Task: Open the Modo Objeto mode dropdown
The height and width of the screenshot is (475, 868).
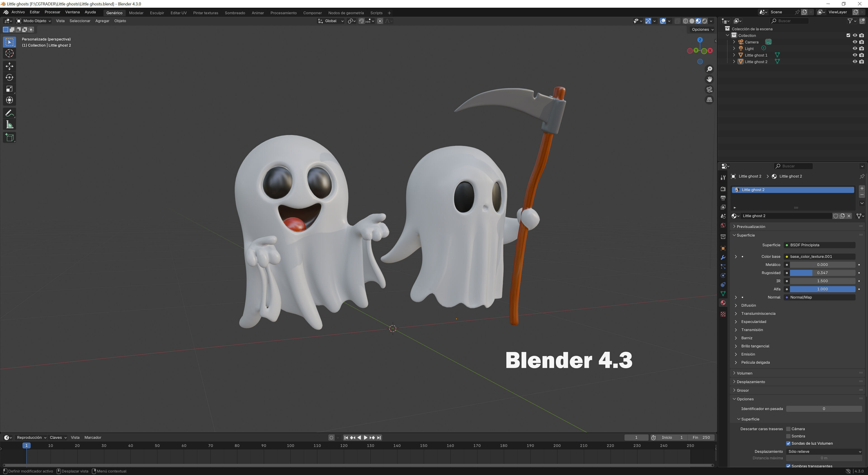Action: point(34,21)
